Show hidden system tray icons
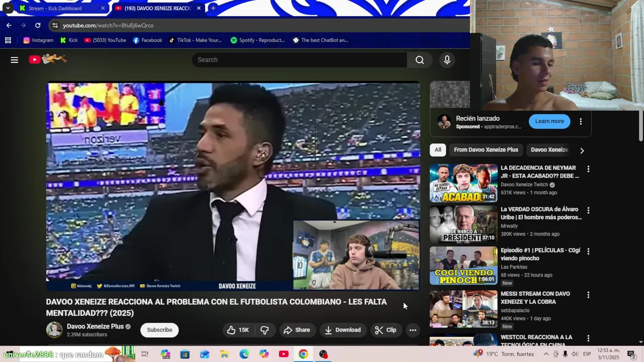 pyautogui.click(x=546, y=354)
